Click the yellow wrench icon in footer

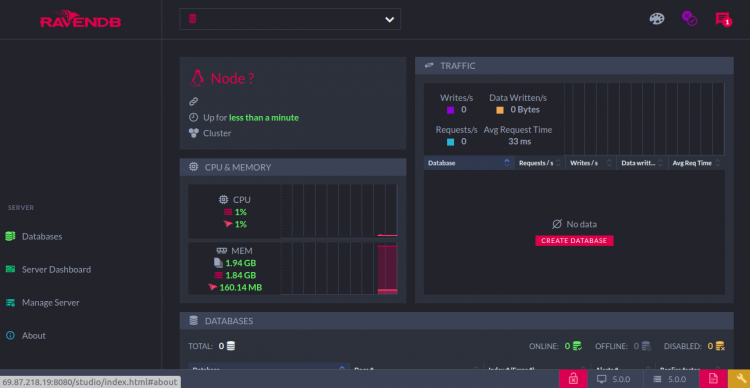tap(739, 379)
